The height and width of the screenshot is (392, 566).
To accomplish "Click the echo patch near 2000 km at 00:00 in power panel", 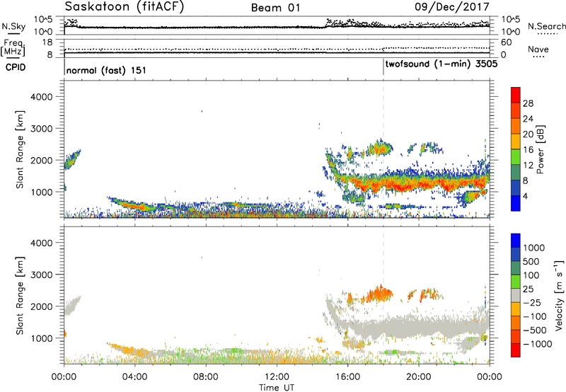I will (x=72, y=159).
